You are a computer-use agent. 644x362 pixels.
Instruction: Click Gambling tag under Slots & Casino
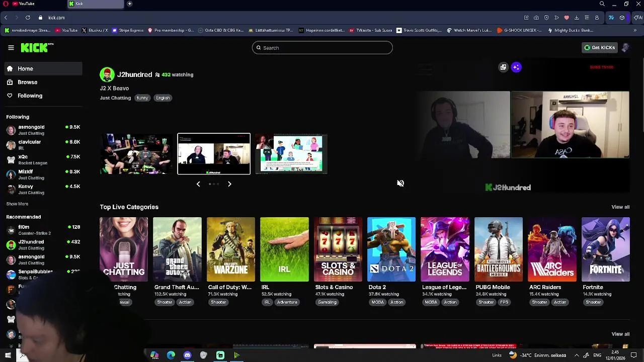pyautogui.click(x=327, y=302)
